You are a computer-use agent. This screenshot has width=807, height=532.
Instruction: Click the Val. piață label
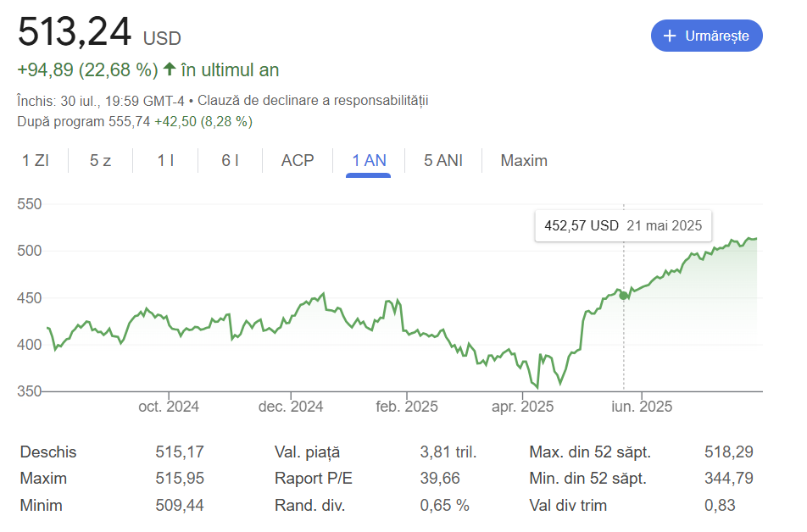307,452
